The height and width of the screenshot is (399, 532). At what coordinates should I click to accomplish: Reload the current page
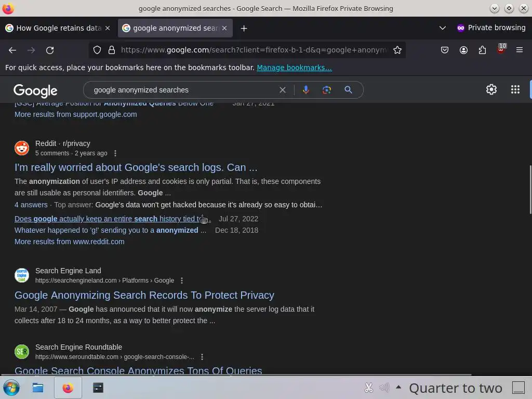coord(50,50)
